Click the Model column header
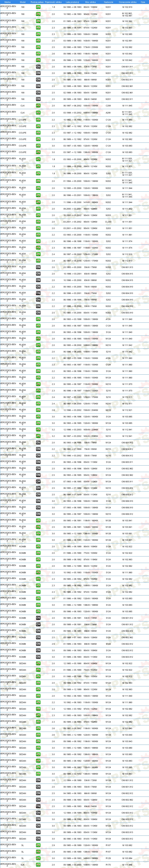 (x=22, y=2)
